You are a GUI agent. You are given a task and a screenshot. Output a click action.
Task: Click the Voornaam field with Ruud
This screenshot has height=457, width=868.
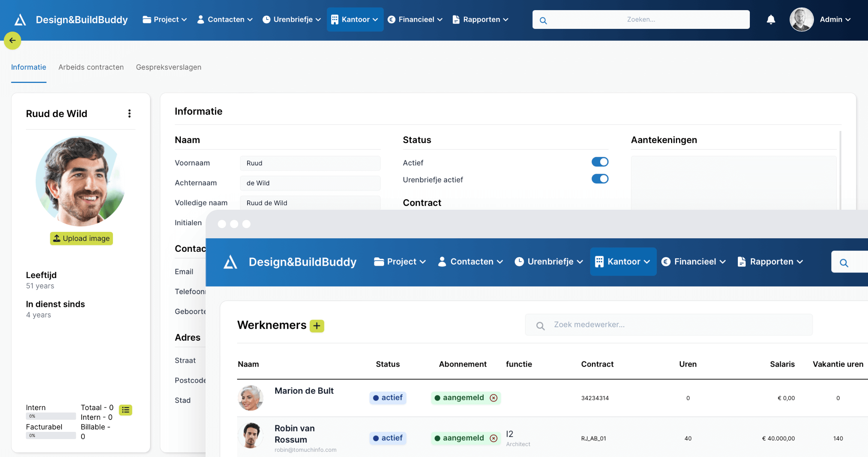point(310,163)
